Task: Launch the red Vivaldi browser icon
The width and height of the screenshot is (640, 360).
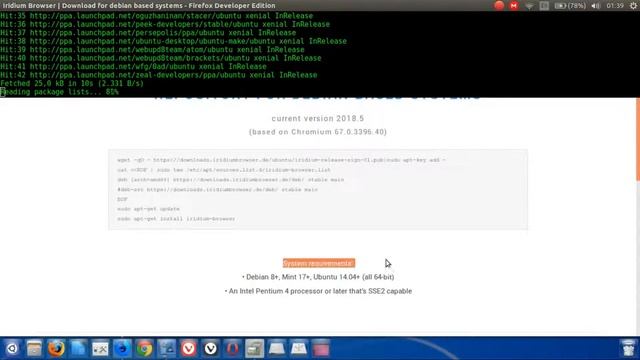Action: pyautogui.click(x=189, y=349)
